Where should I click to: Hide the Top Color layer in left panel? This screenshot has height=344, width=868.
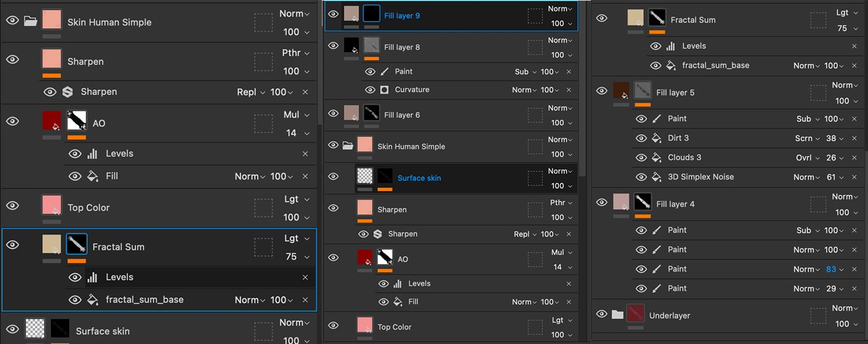12,206
